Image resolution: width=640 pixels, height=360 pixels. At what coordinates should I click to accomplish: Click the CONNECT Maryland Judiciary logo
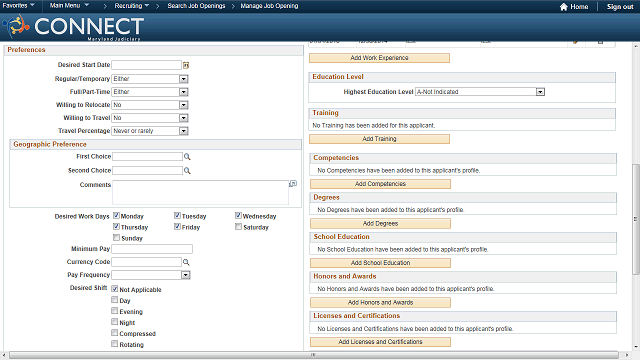pos(73,28)
